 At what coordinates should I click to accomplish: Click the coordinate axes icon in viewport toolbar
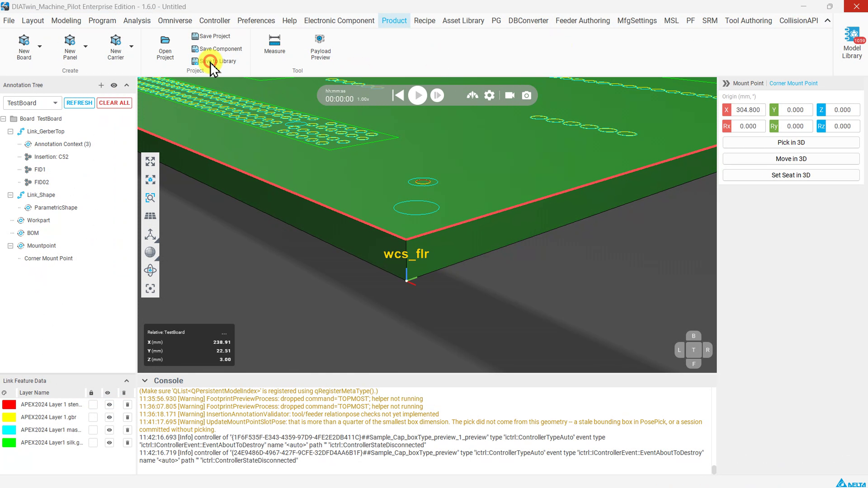pos(150,234)
